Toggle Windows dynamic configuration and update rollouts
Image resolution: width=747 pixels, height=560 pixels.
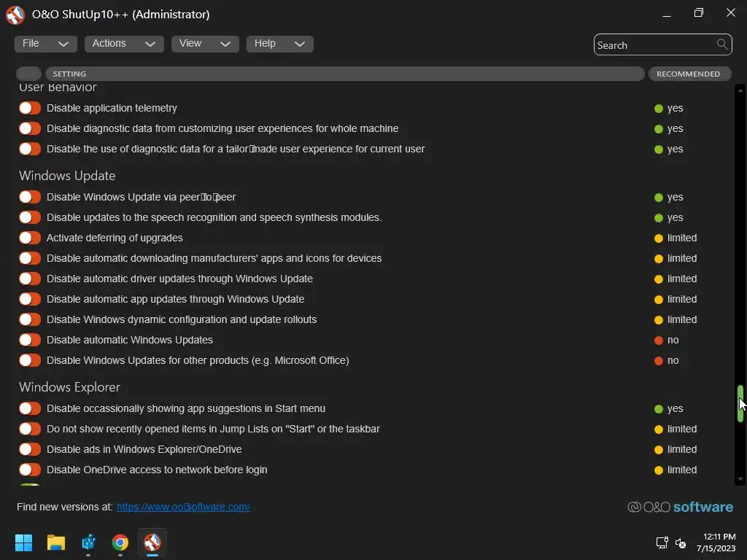pos(29,320)
